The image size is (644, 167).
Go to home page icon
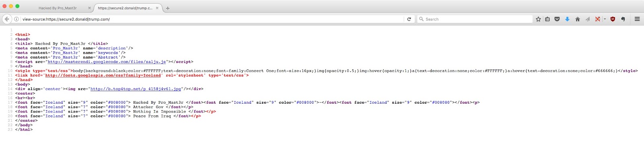[578, 19]
